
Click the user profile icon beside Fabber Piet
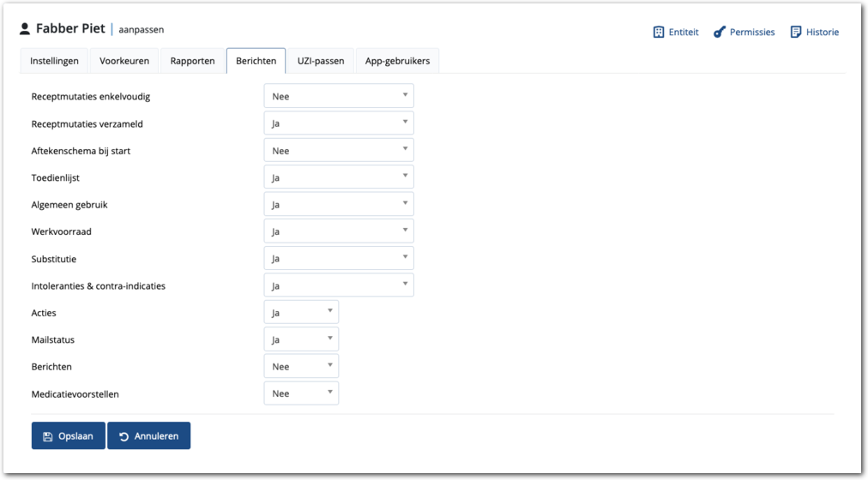coord(25,29)
